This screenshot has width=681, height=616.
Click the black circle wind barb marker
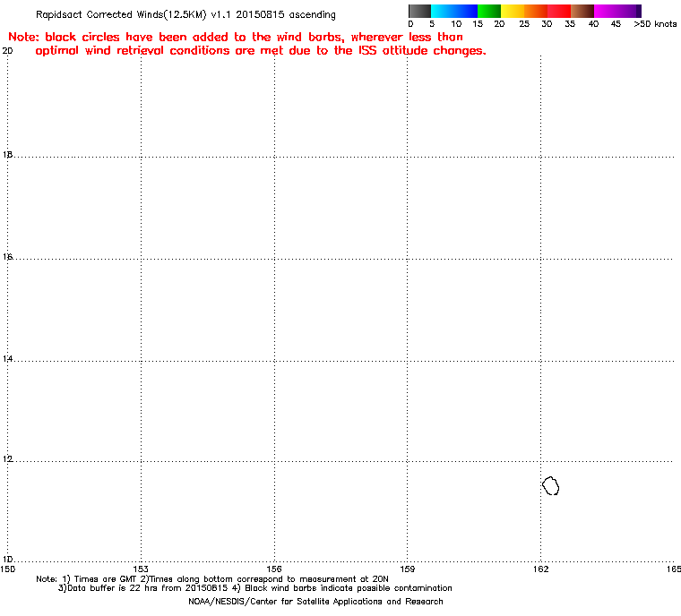tap(551, 485)
